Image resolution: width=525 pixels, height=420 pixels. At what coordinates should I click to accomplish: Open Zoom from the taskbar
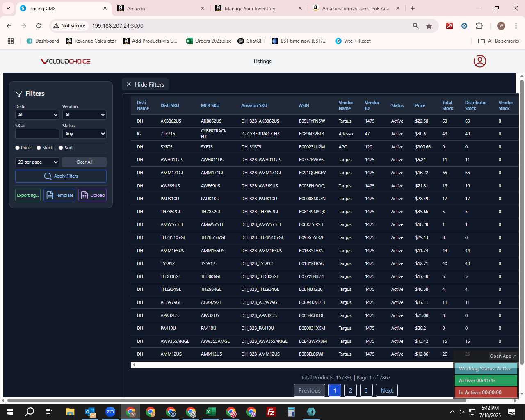(x=110, y=412)
